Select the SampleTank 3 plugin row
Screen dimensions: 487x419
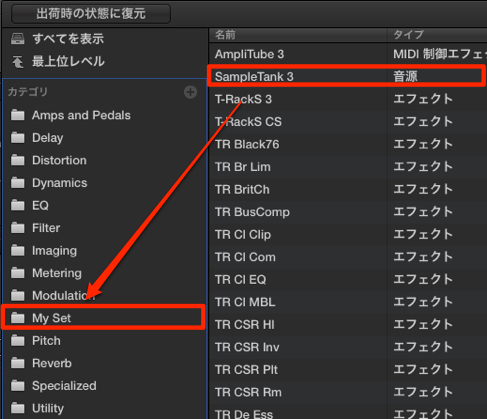[x=348, y=76]
